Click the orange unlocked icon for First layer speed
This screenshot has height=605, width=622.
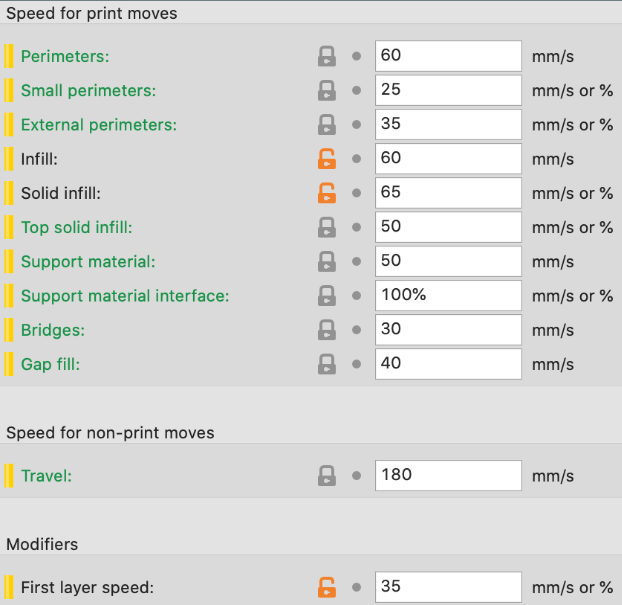click(x=326, y=587)
